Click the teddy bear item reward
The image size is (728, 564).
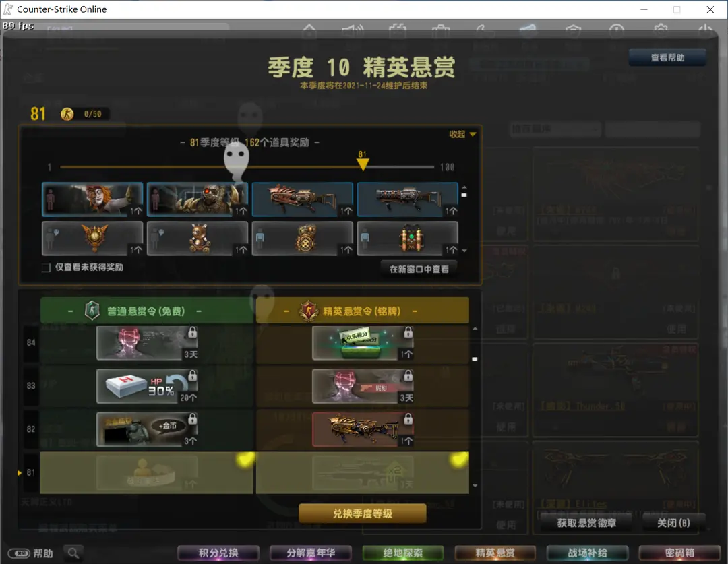pyautogui.click(x=198, y=238)
